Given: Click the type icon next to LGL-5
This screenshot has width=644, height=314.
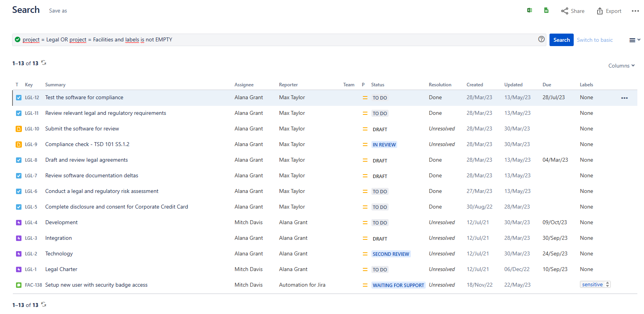Looking at the screenshot, I should click(x=19, y=207).
